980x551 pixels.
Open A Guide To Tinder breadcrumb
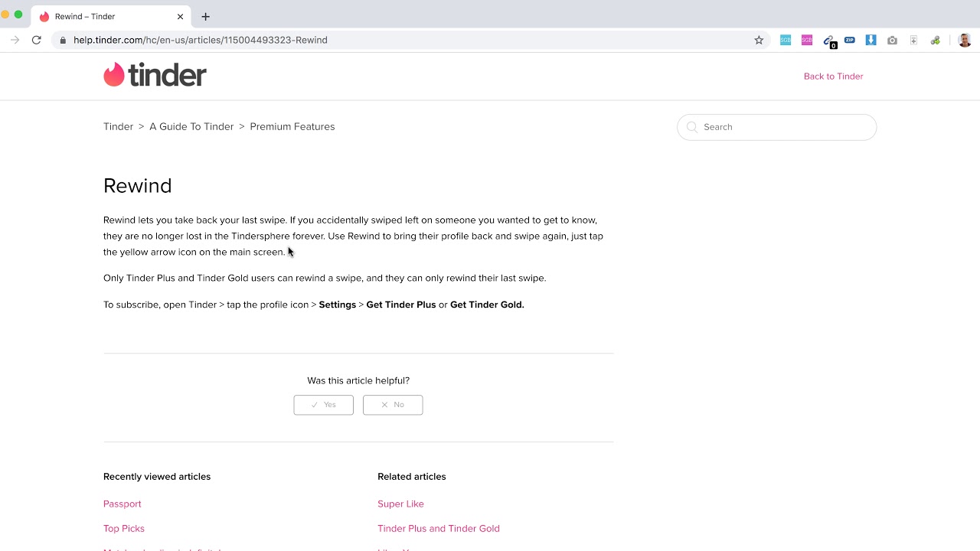(x=191, y=127)
